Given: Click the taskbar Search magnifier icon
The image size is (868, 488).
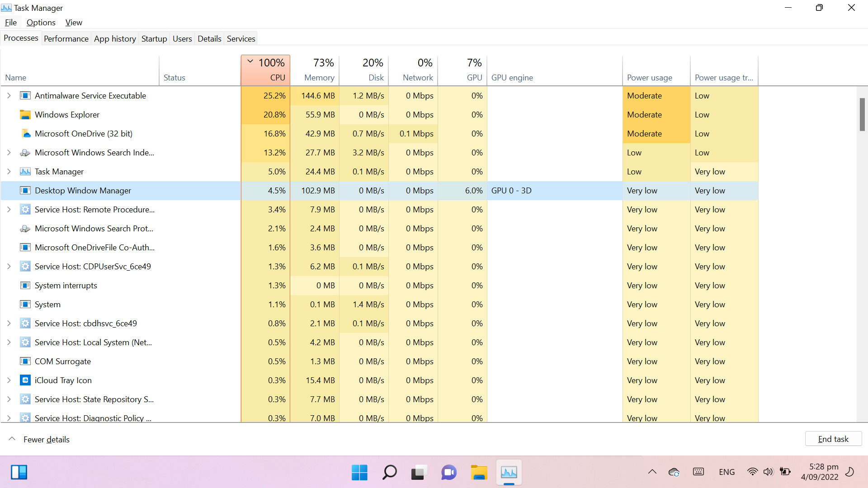Looking at the screenshot, I should point(389,473).
